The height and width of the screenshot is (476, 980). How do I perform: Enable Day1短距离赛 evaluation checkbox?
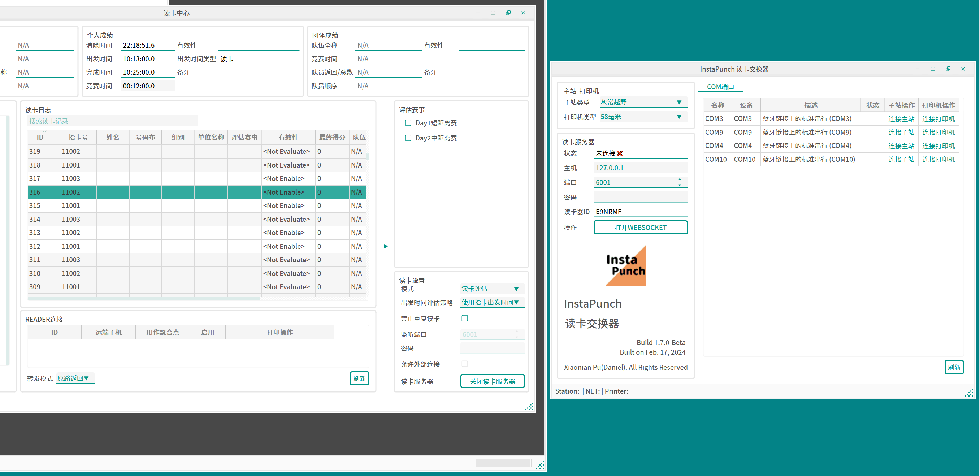(408, 123)
